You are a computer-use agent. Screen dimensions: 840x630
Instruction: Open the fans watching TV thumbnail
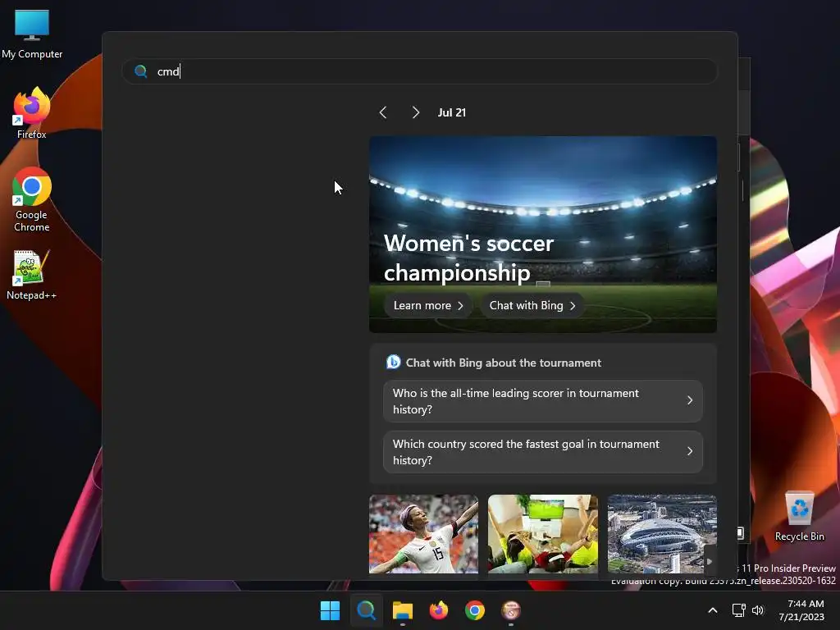[x=543, y=534]
